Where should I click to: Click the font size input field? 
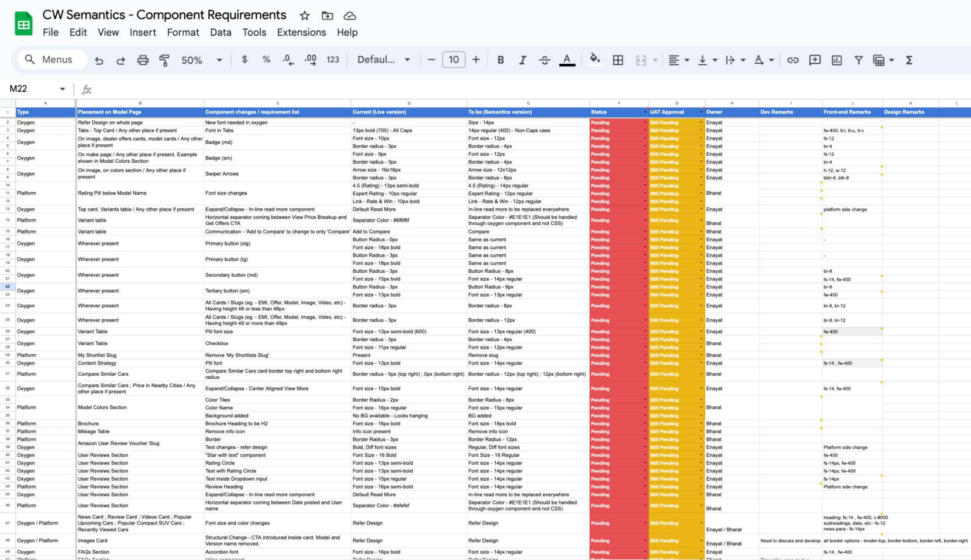pyautogui.click(x=454, y=60)
